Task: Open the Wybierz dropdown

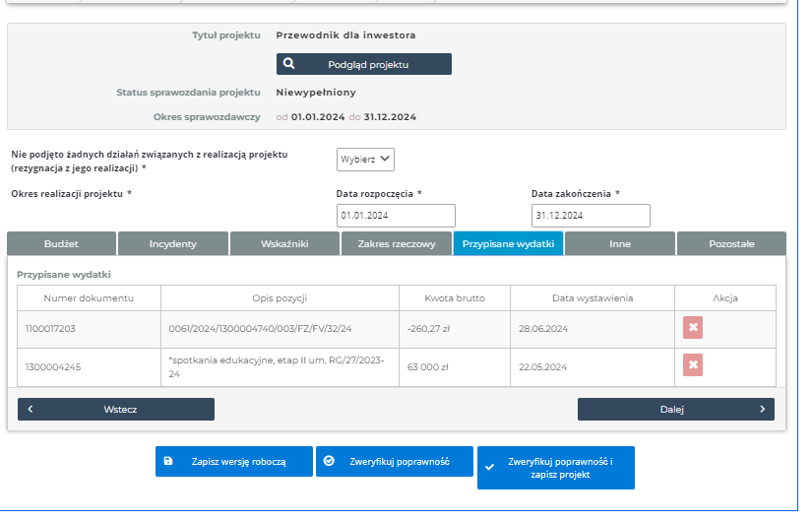Action: pos(365,159)
